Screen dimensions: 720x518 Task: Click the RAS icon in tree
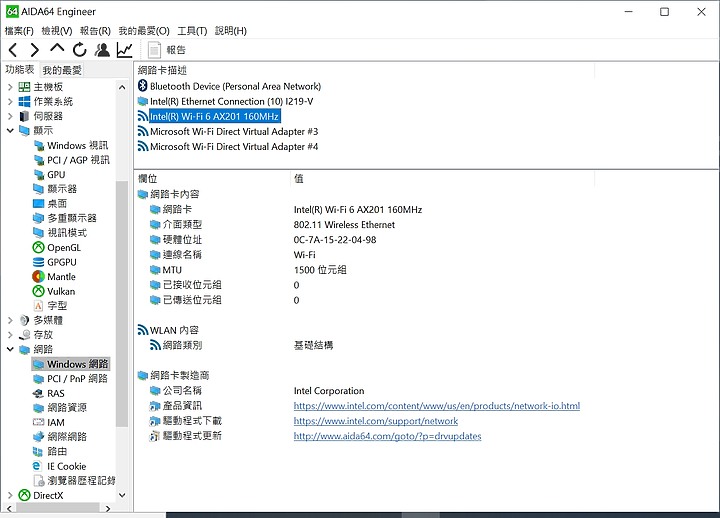(39, 394)
